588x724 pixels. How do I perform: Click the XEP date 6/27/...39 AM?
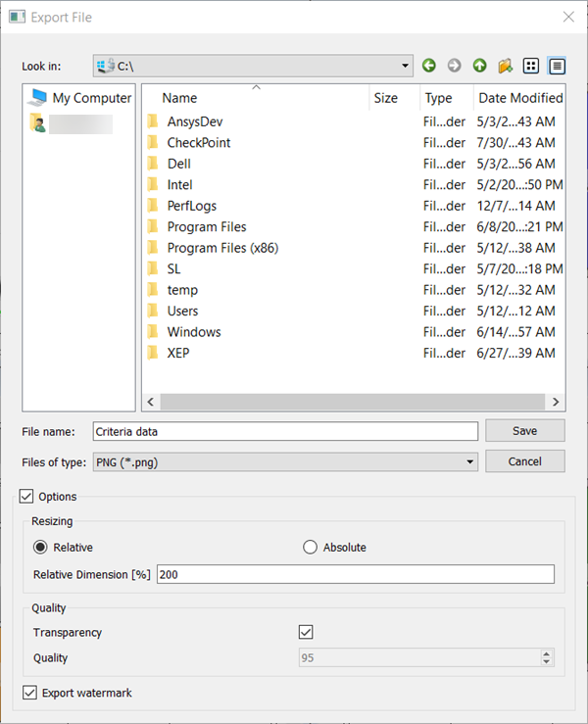click(x=515, y=353)
